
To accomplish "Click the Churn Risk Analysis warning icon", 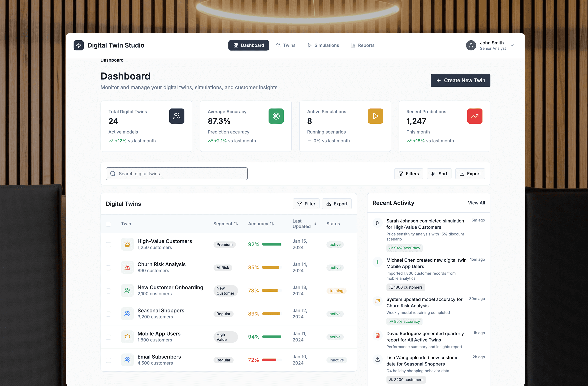I will pyautogui.click(x=127, y=267).
